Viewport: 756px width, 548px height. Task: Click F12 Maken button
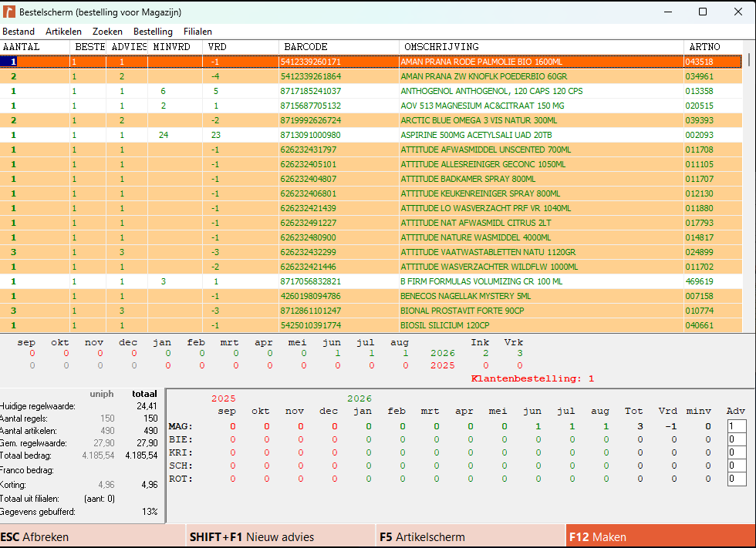point(660,537)
